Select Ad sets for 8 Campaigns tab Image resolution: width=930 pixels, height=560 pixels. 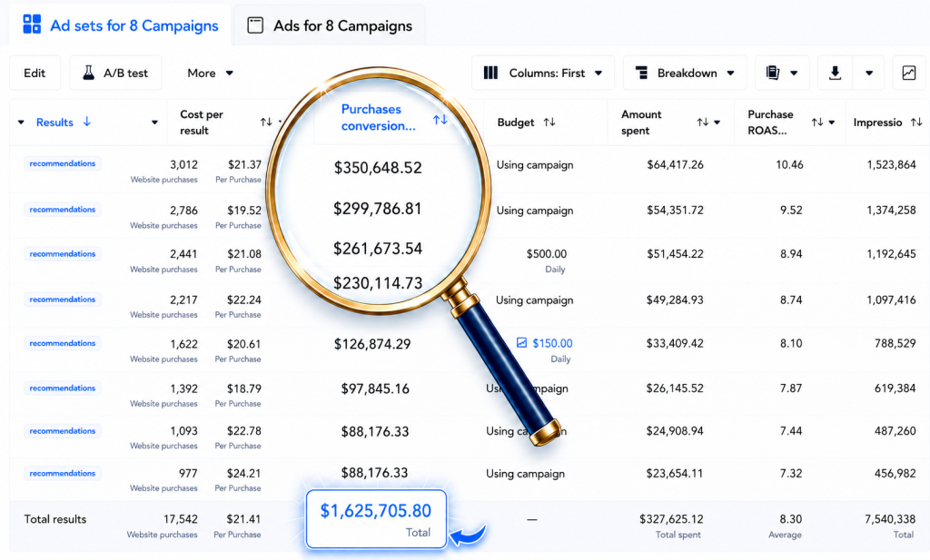(x=121, y=25)
